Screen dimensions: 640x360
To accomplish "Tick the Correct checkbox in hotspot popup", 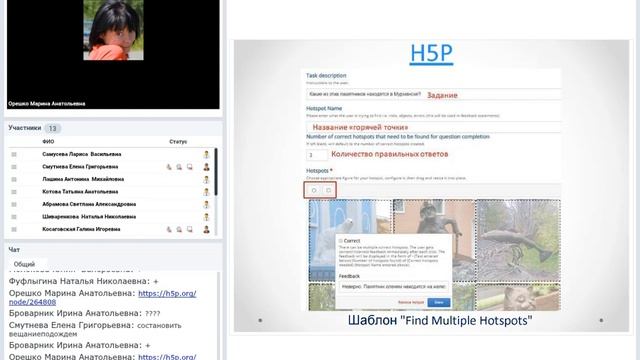I will click(x=340, y=241).
